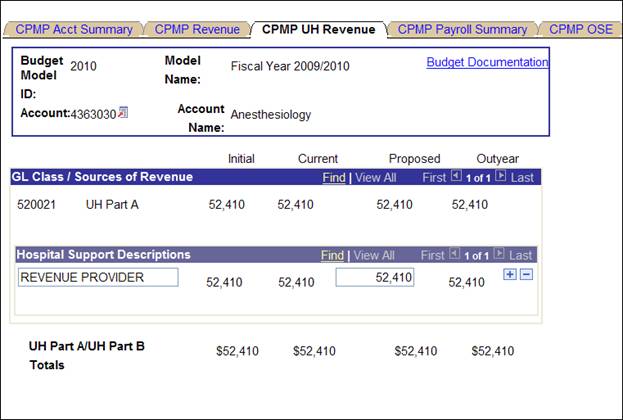The width and height of the screenshot is (623, 420).
Task: Show previous row in Hospital Support Descriptions
Action: tap(456, 255)
